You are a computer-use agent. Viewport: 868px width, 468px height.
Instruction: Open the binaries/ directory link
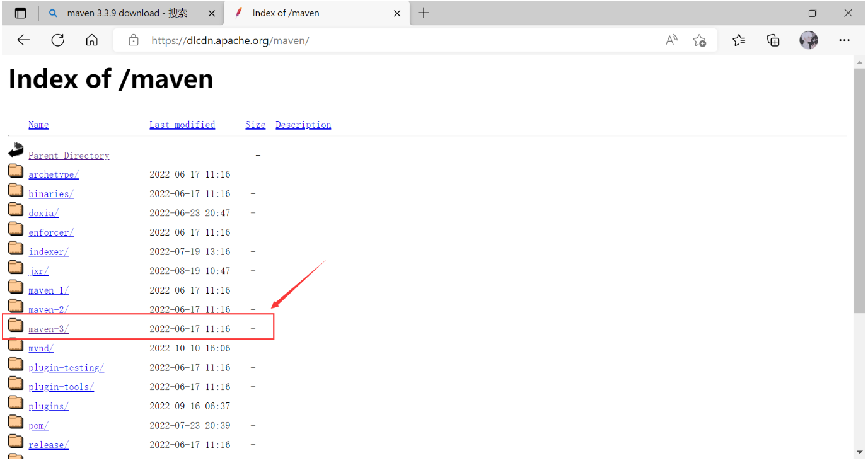[x=51, y=194]
